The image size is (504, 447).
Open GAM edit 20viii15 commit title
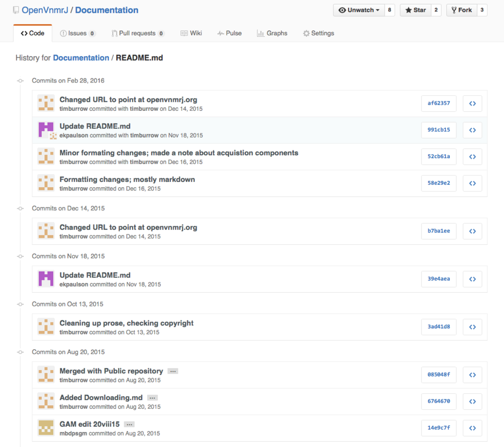[89, 424]
